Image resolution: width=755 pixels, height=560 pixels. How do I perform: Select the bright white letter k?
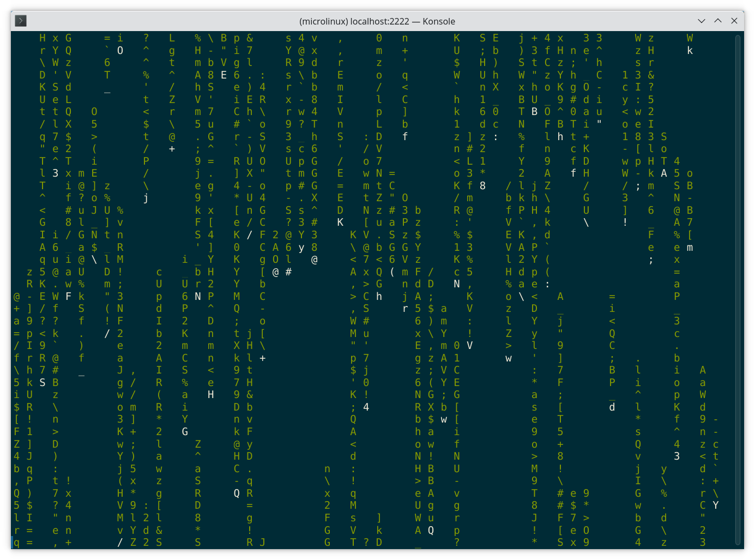[x=690, y=50]
